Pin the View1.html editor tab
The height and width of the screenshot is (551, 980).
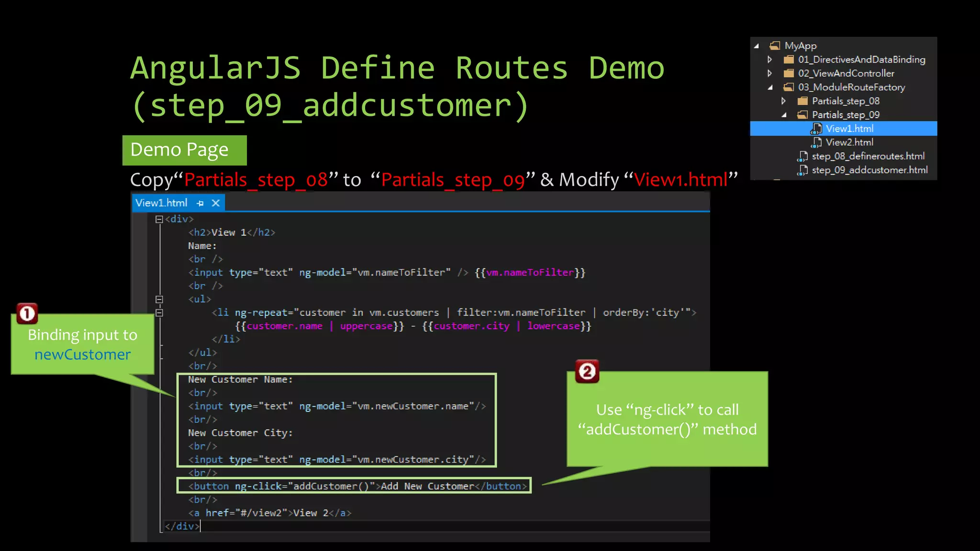(x=200, y=203)
